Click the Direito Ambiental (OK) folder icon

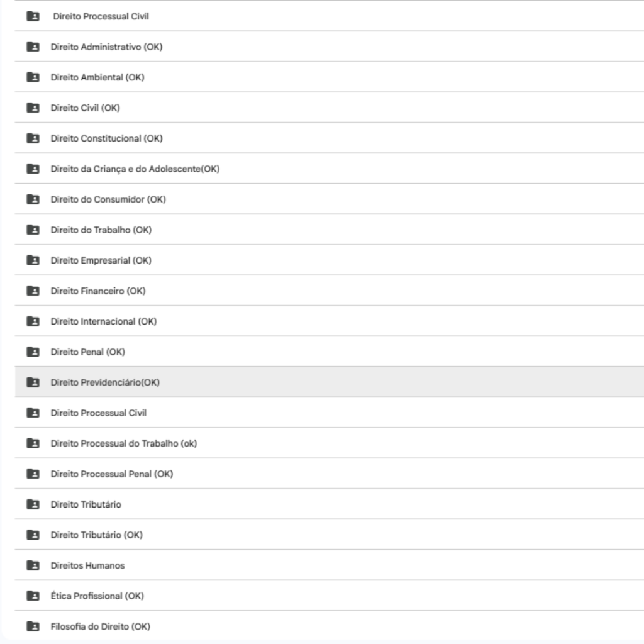[33, 77]
